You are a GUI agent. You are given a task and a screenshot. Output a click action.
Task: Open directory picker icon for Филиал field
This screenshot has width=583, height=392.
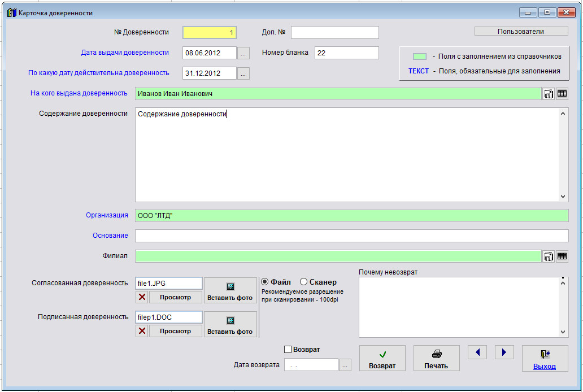click(548, 256)
